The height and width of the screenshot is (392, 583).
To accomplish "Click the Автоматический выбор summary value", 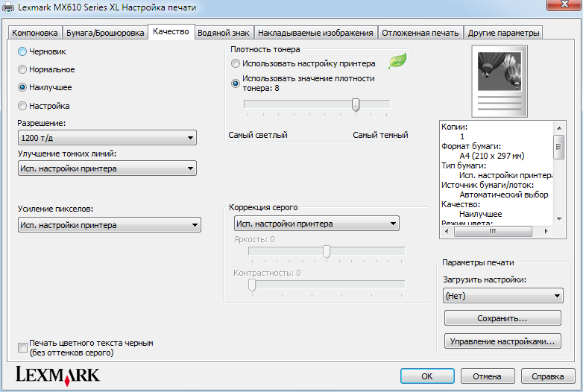I will coord(504,195).
